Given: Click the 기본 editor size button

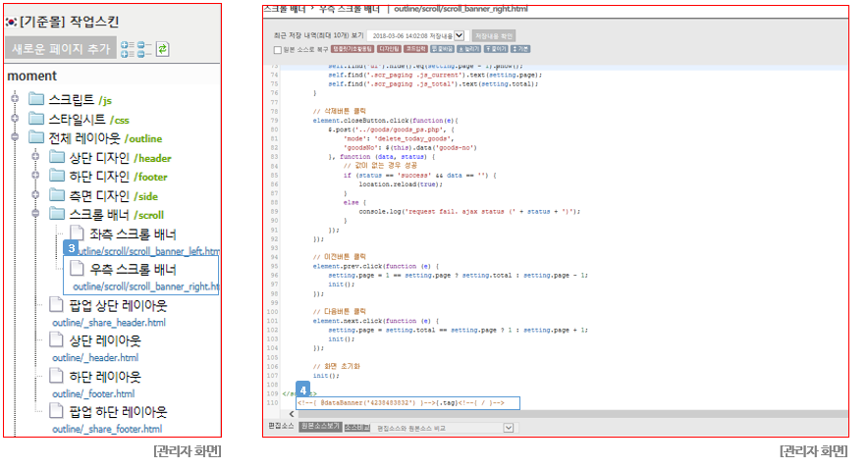Looking at the screenshot, I should pyautogui.click(x=520, y=49).
